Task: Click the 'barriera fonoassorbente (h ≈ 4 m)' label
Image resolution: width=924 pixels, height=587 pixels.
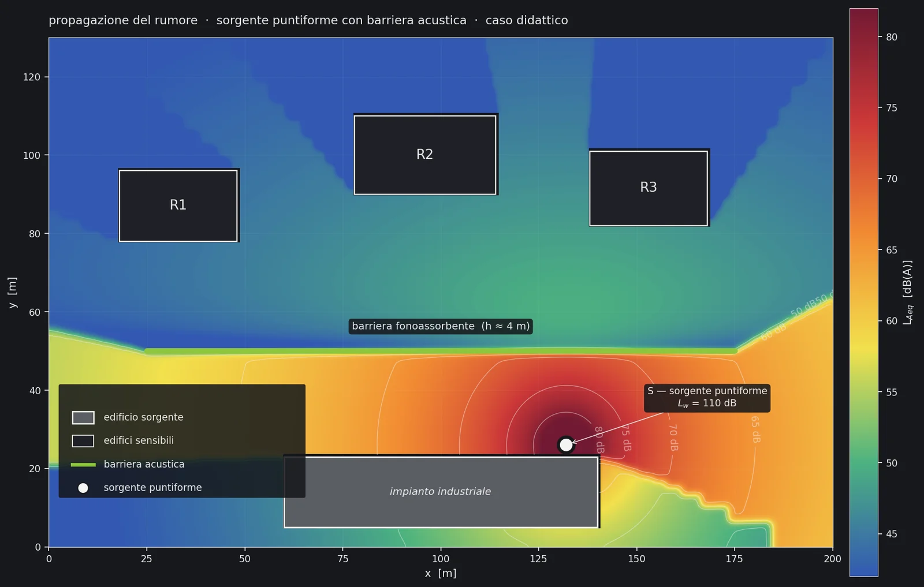Action: (441, 326)
